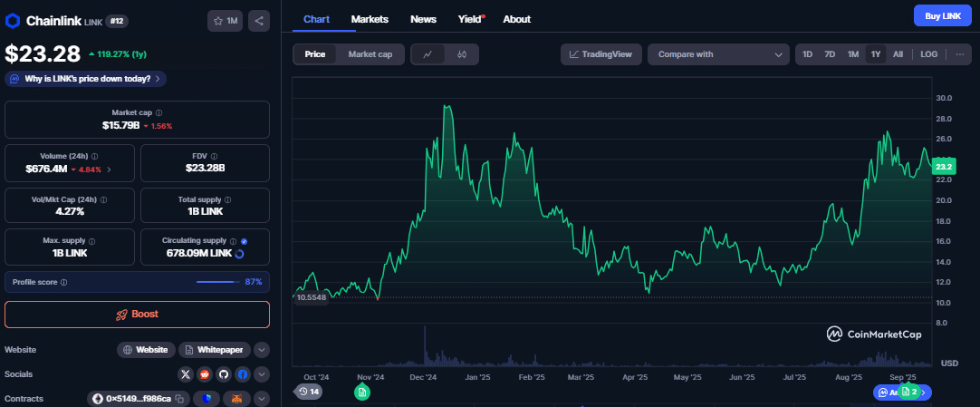
Task: Click the blue shield contract icon
Action: [x=207, y=398]
